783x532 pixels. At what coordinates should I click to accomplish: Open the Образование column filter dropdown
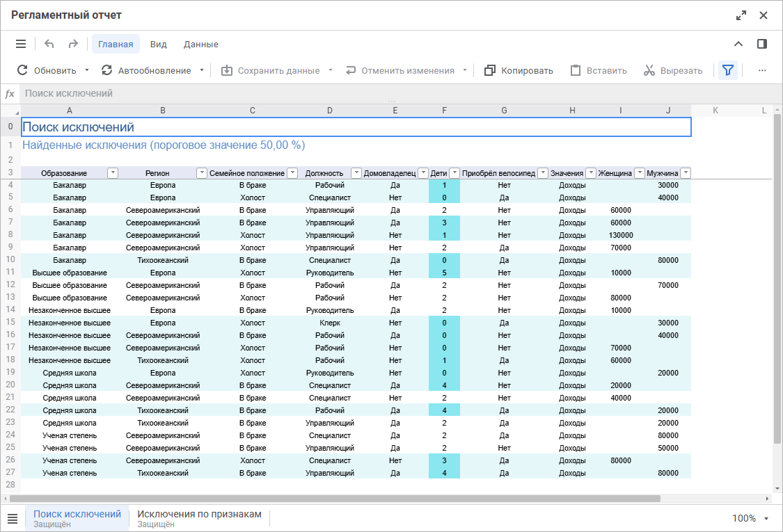pyautogui.click(x=113, y=173)
